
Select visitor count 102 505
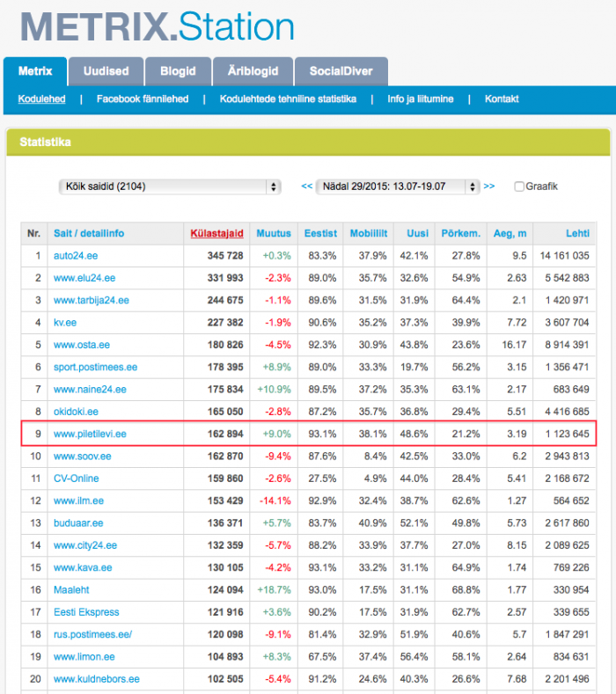tap(225, 679)
